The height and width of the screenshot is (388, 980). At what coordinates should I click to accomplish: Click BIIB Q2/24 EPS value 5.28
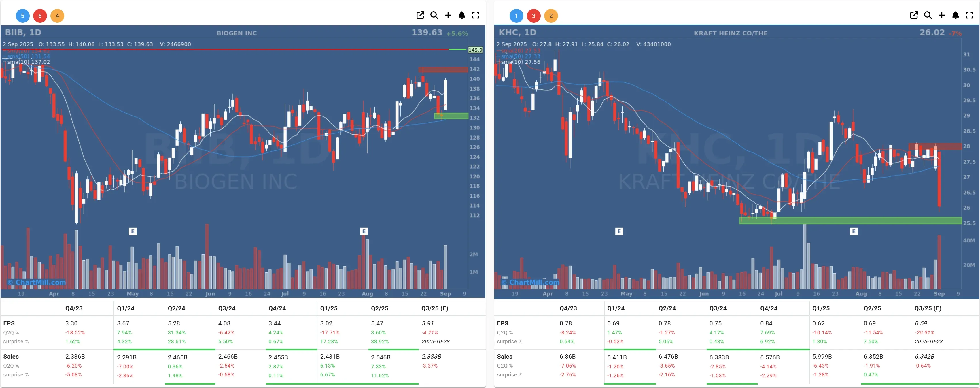coord(174,323)
